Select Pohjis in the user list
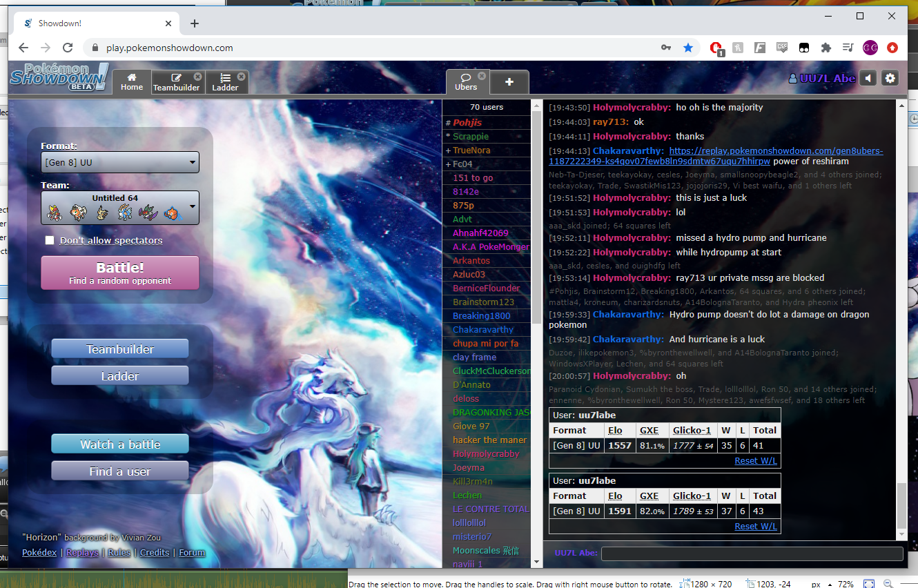Image resolution: width=918 pixels, height=588 pixels. tap(487, 123)
